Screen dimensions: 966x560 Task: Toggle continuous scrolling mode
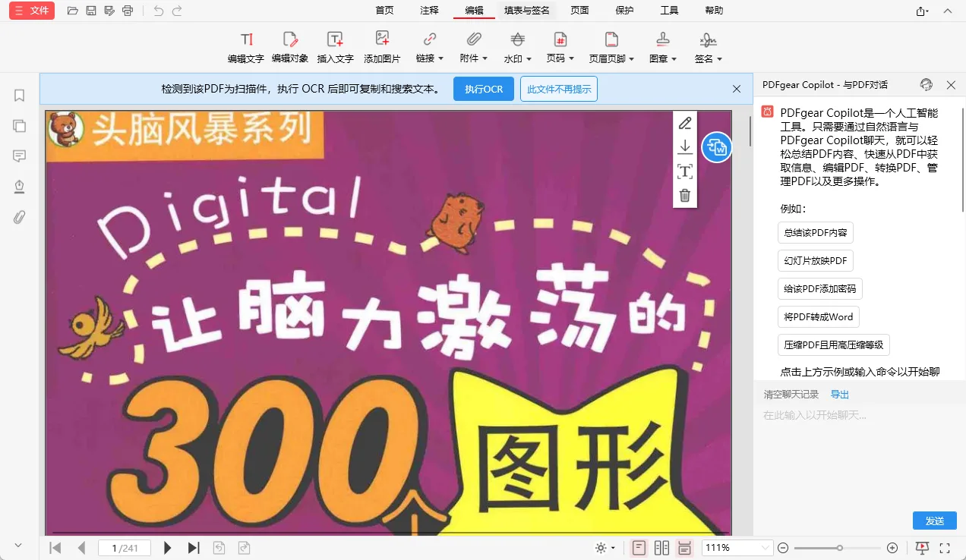(684, 548)
